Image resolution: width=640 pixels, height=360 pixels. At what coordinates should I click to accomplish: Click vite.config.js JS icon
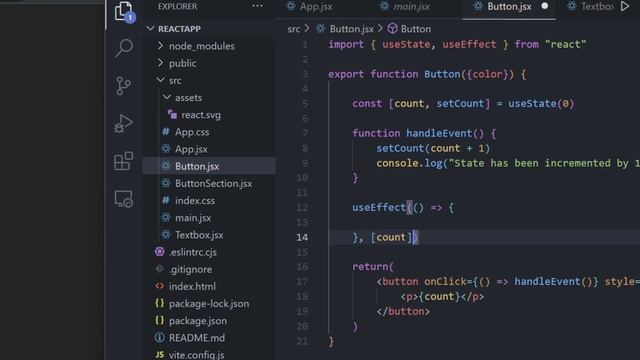[160, 355]
